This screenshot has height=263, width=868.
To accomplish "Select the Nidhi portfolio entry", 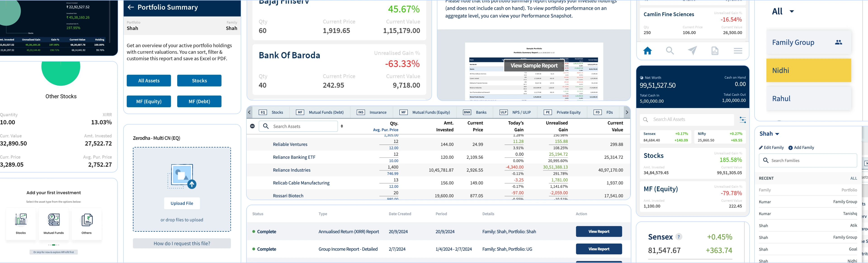I will pos(809,70).
